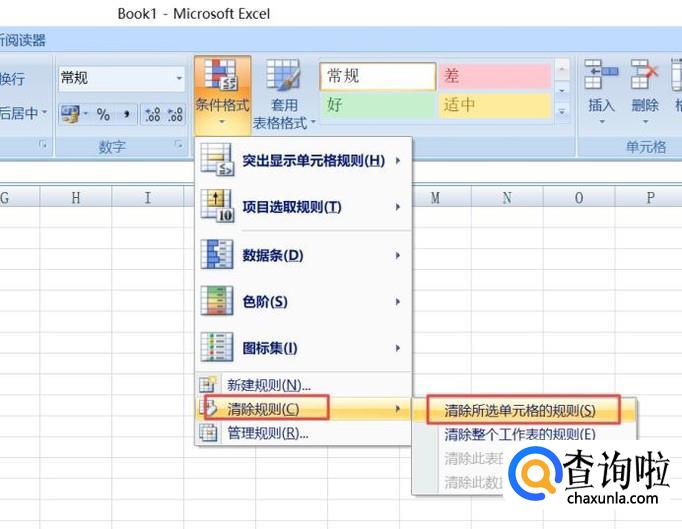
Task: Select column I header
Action: (x=147, y=198)
